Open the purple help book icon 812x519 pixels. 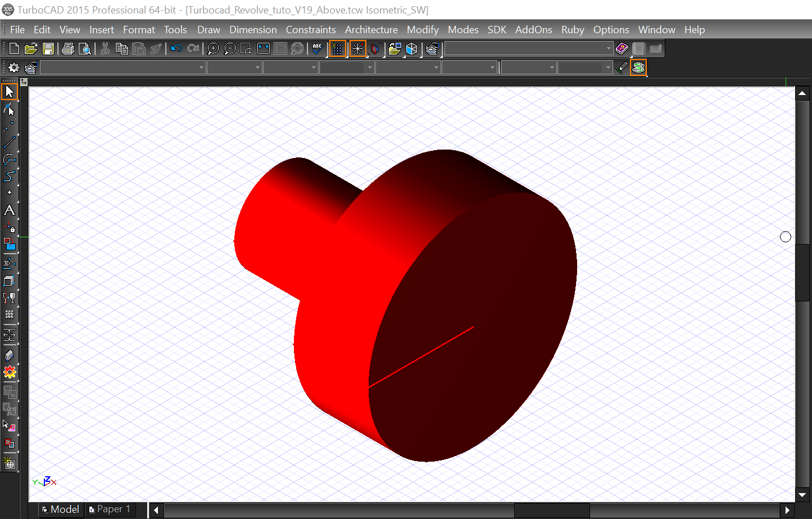(x=622, y=49)
